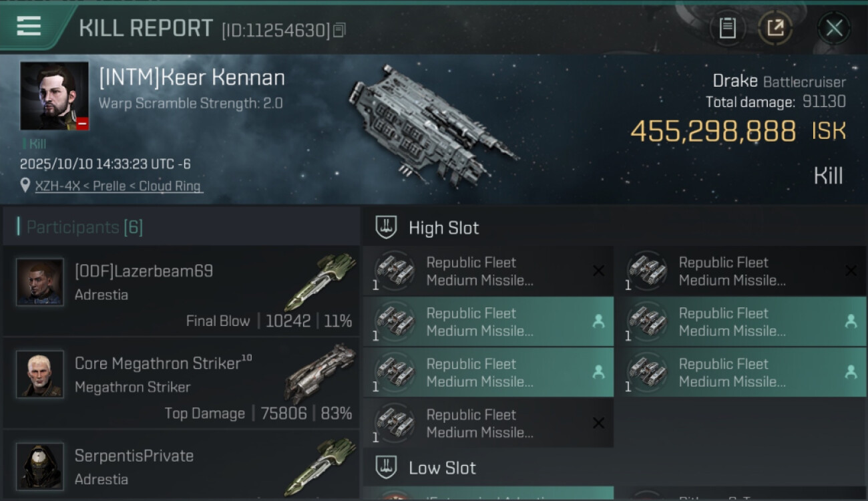View SerpentisPrivate's character portrait
This screenshot has height=501, width=868.
coord(40,466)
